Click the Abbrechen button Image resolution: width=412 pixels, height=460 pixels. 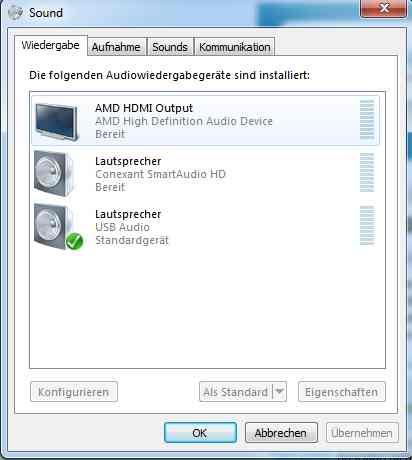(x=281, y=433)
